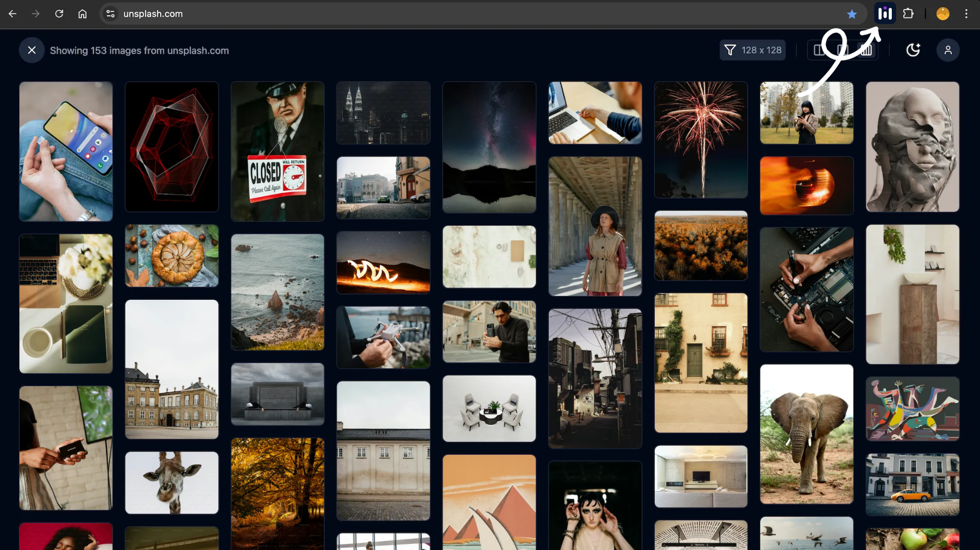Select the medium-column grid layout
Screen dimensions: 980x550
pos(842,50)
